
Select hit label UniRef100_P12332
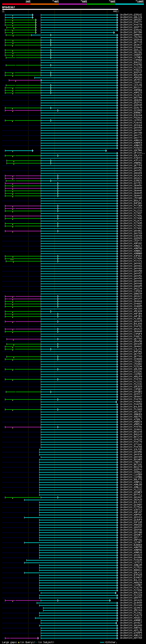(131, 490)
